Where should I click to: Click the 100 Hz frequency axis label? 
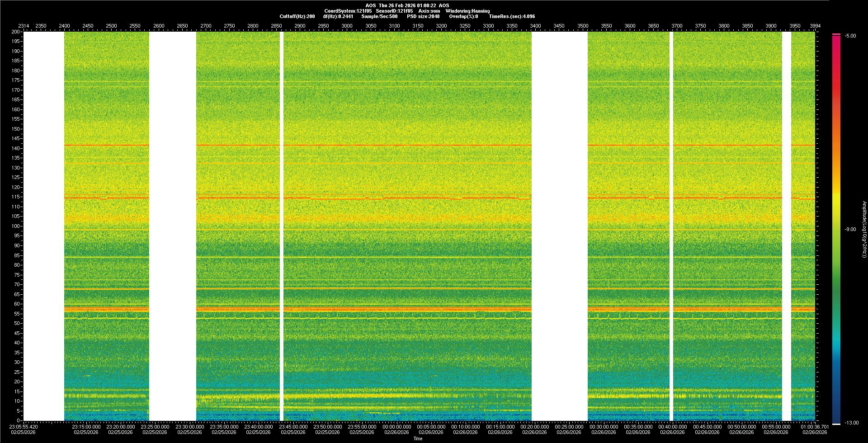coord(16,226)
